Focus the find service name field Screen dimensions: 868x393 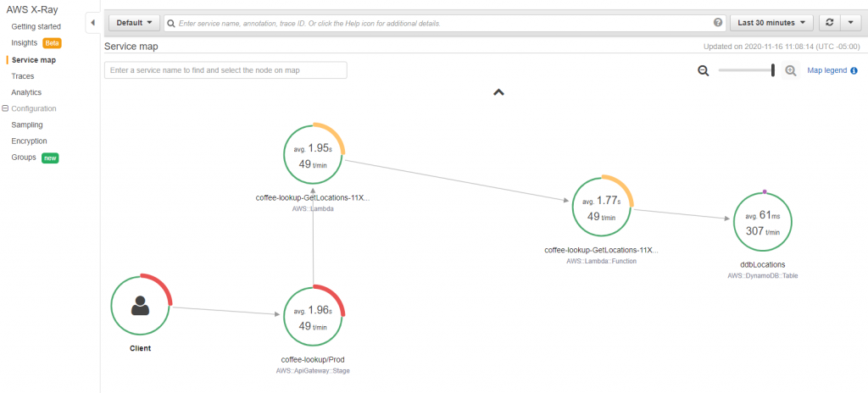225,70
